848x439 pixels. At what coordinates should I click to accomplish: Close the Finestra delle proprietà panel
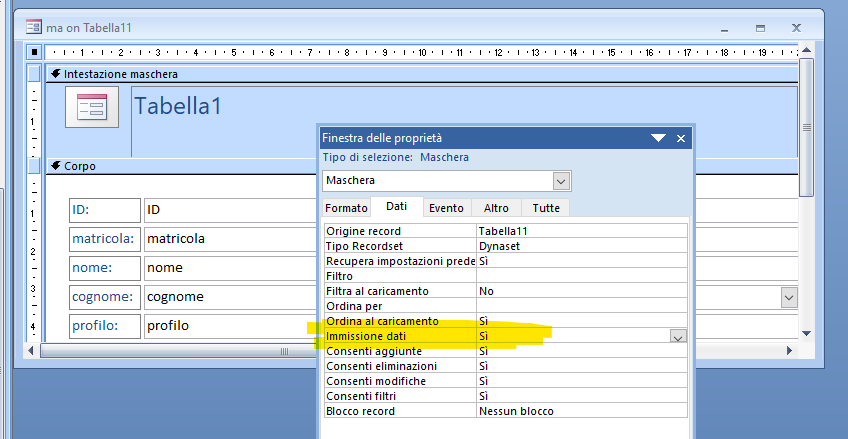[x=681, y=138]
